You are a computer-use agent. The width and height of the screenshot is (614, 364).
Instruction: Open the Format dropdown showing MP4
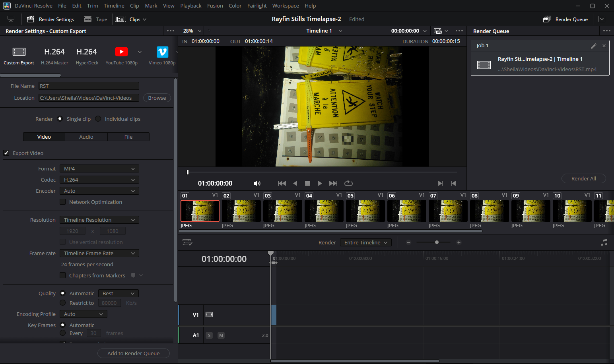(x=99, y=168)
